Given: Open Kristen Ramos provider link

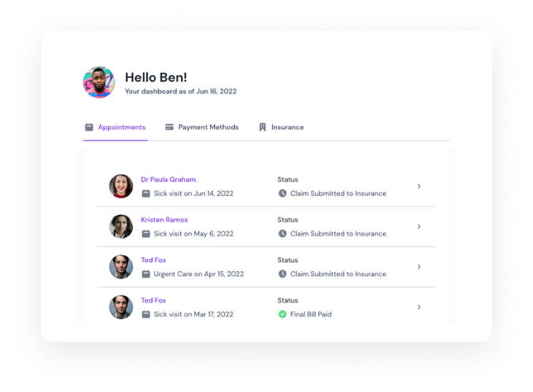Looking at the screenshot, I should click(164, 220).
